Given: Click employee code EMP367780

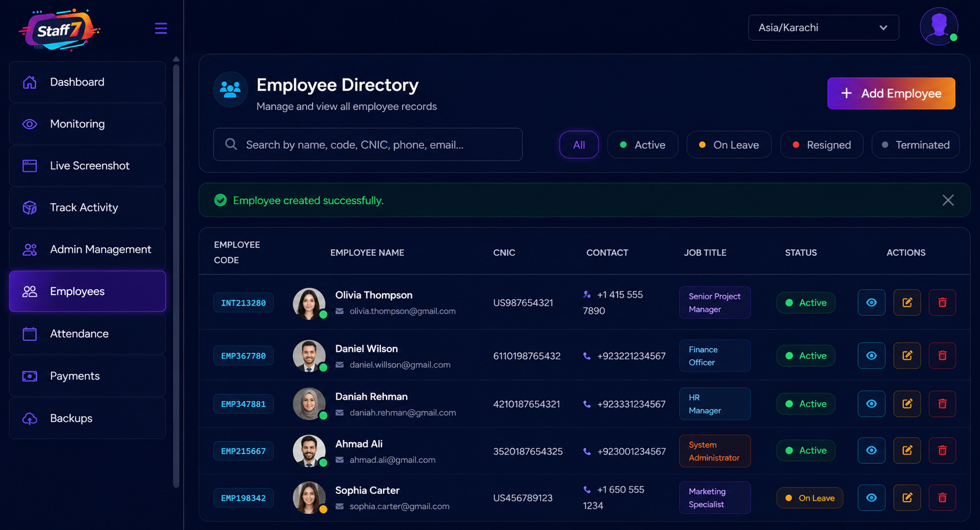Looking at the screenshot, I should point(244,356).
